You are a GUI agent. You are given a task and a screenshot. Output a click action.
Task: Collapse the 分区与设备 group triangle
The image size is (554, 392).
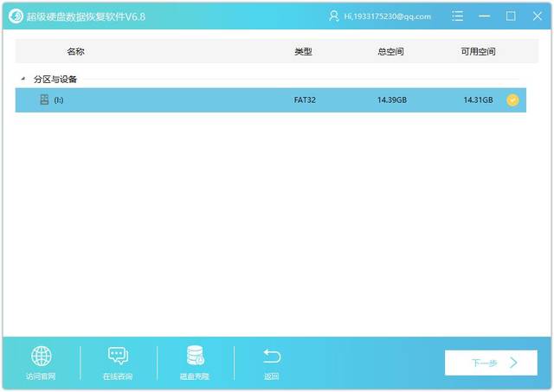(23, 79)
